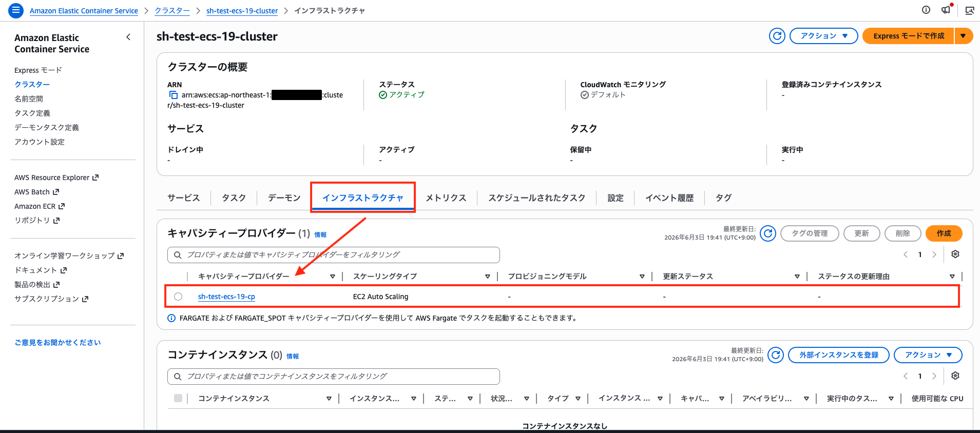
Task: Open タスク定義 in sidebar
Action: coord(32,113)
